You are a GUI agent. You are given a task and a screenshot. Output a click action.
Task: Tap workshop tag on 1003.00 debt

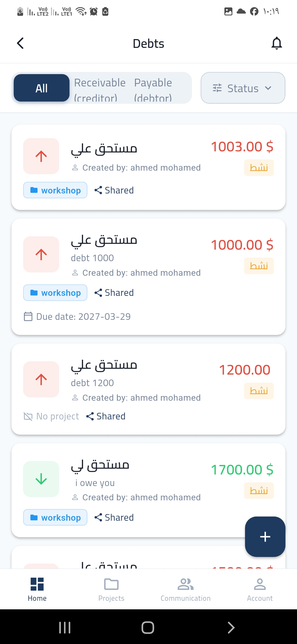(55, 190)
